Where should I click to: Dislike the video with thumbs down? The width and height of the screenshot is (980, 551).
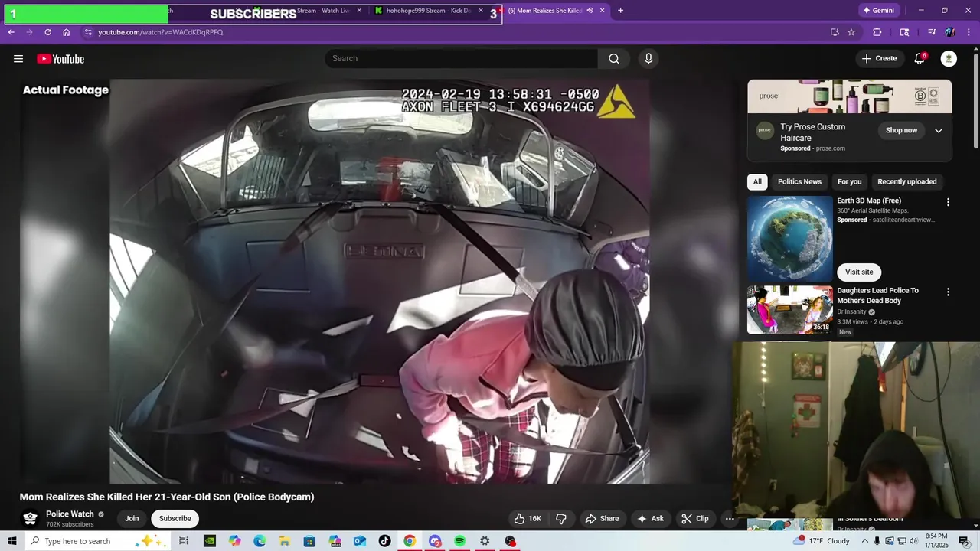click(x=561, y=519)
